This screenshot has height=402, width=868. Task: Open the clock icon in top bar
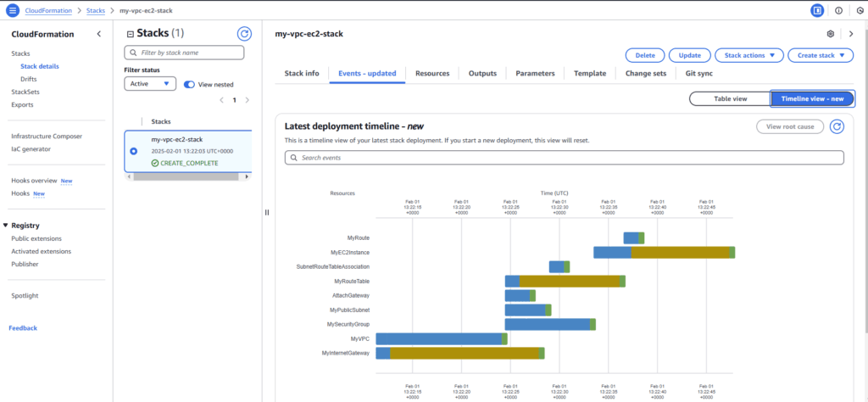(x=860, y=10)
